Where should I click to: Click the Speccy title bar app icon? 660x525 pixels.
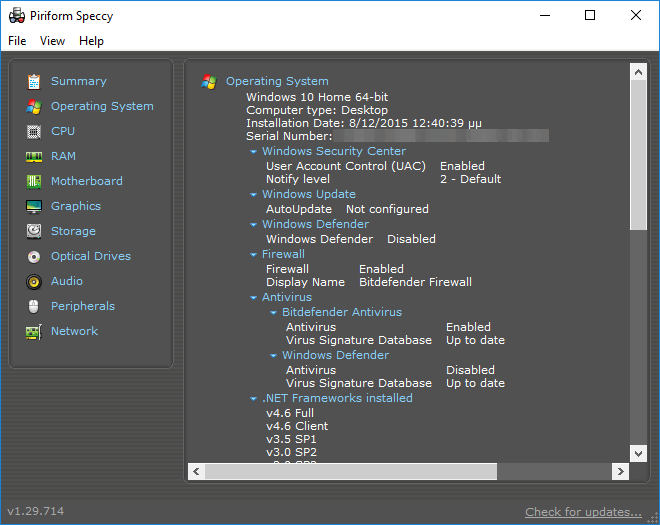pos(17,16)
